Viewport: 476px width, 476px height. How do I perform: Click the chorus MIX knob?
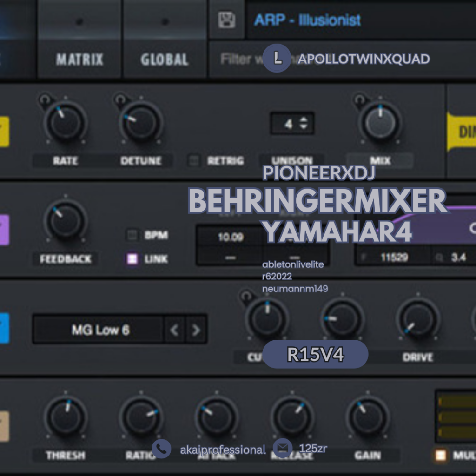coord(380,123)
